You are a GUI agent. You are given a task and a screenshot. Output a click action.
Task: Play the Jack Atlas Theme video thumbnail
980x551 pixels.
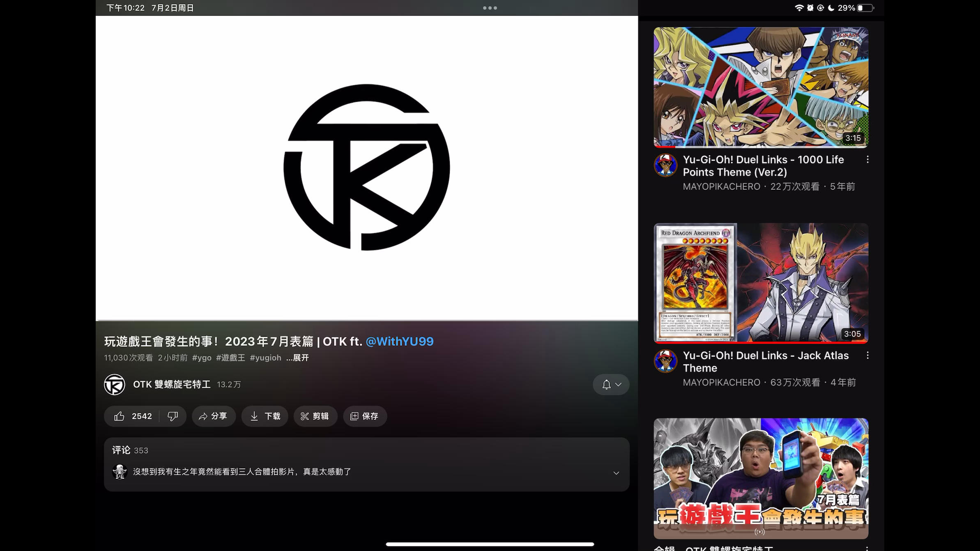tap(761, 282)
